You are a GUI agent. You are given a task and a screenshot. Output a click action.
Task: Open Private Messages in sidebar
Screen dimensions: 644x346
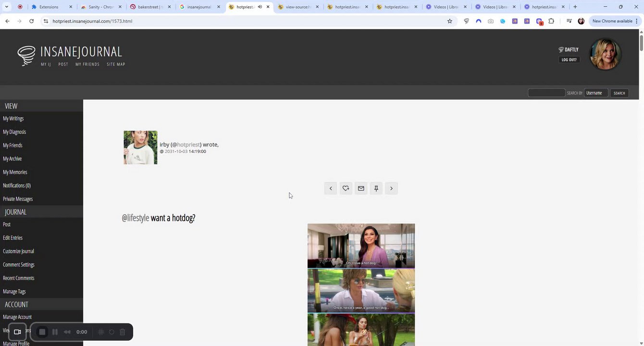click(x=18, y=199)
